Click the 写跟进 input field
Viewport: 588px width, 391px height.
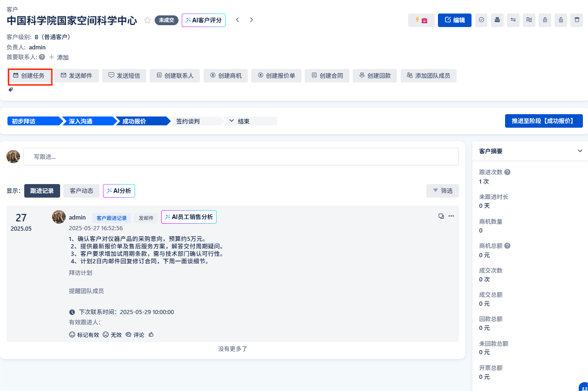tap(241, 157)
